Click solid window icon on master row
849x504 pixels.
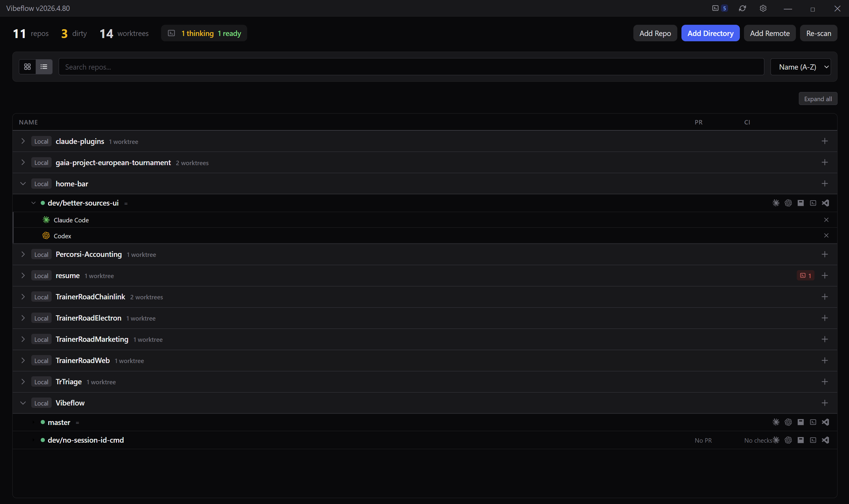(x=801, y=422)
